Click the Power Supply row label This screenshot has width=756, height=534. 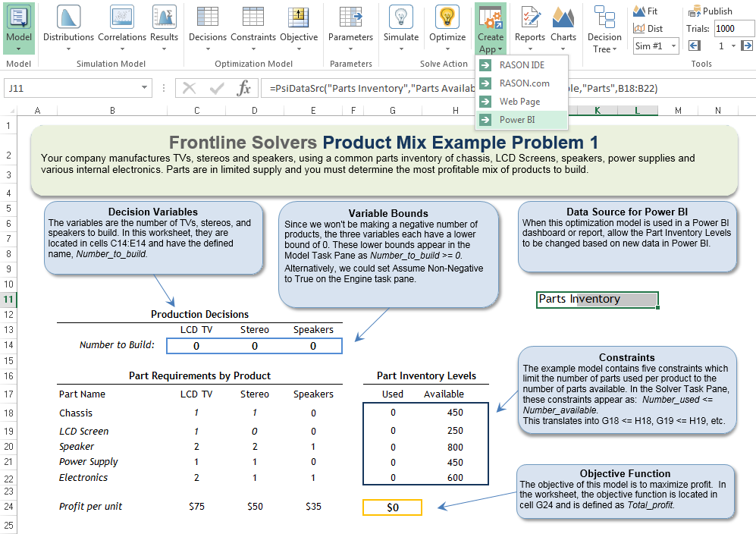[x=88, y=462]
